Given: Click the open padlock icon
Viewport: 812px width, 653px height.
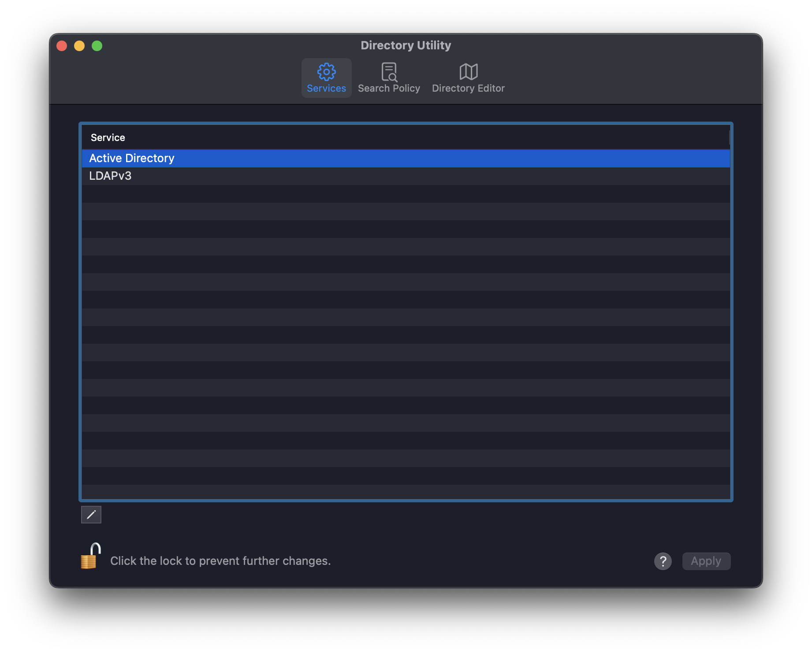Looking at the screenshot, I should pyautogui.click(x=90, y=556).
